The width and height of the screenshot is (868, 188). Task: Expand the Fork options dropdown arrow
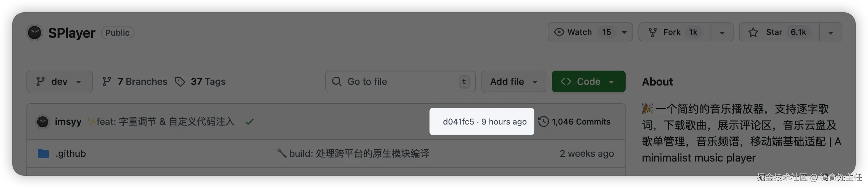(x=722, y=33)
